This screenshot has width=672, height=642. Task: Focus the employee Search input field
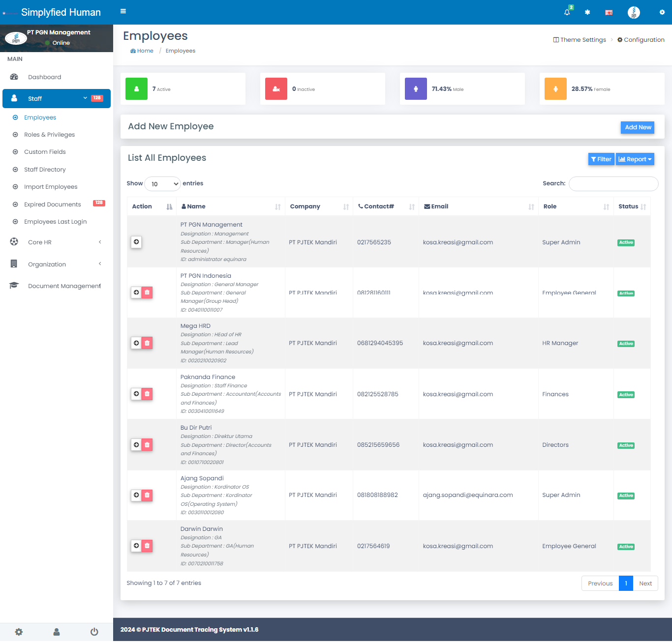613,184
